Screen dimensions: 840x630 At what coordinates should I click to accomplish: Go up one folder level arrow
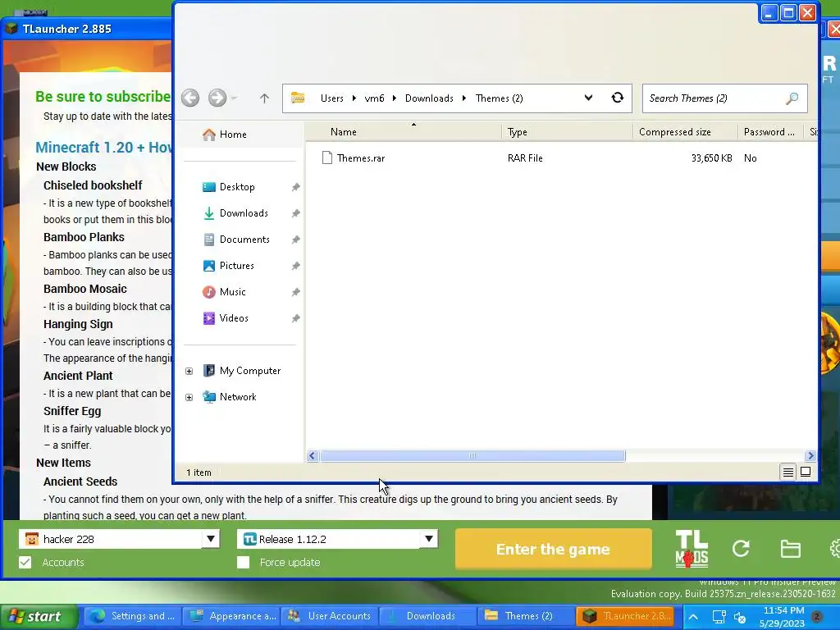[x=264, y=98]
